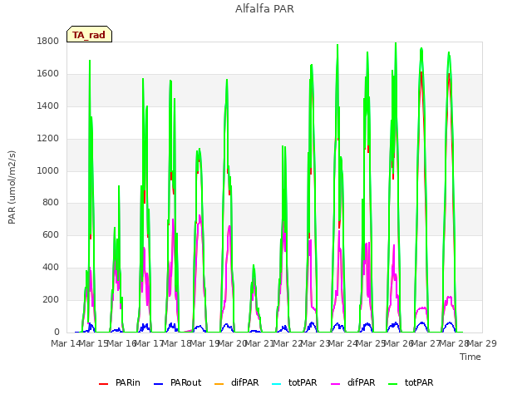Click the Mar 29 x-axis tick label
The height and width of the screenshot is (399, 532).
(482, 343)
